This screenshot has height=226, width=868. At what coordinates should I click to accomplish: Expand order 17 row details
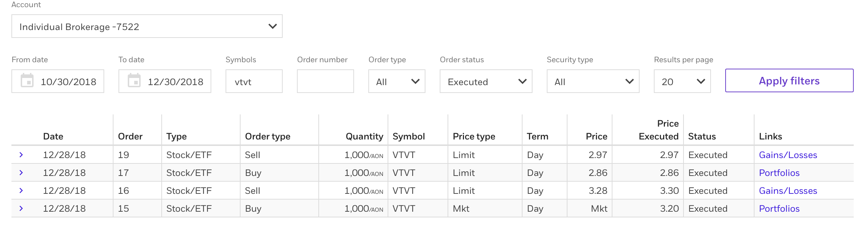(x=21, y=173)
